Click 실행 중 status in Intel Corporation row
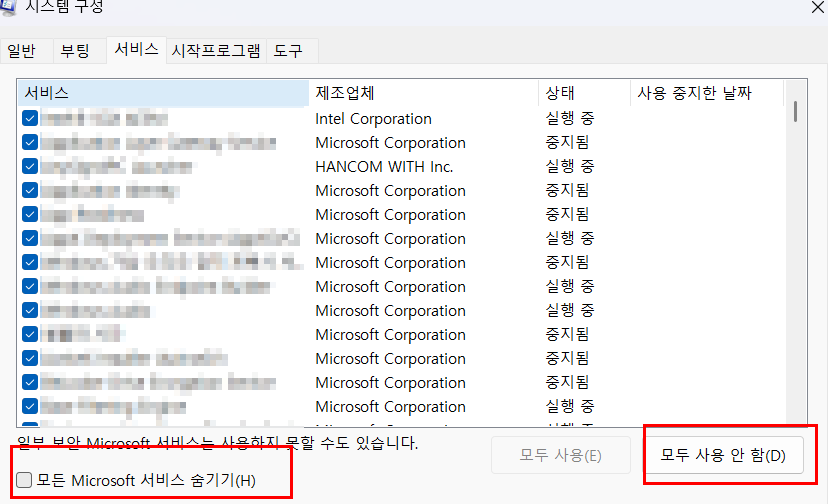Viewport: 828px width, 504px height. tap(570, 118)
